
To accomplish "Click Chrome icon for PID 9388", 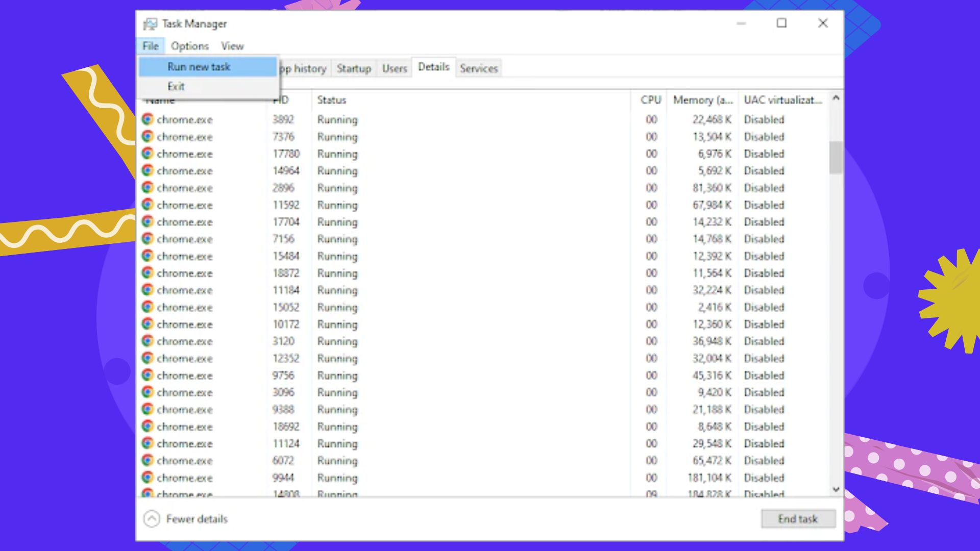I will point(148,409).
